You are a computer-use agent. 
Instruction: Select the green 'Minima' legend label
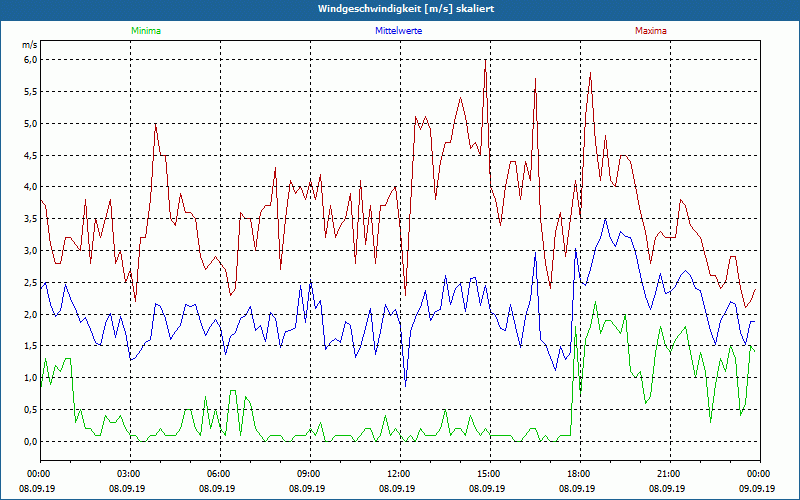(146, 31)
